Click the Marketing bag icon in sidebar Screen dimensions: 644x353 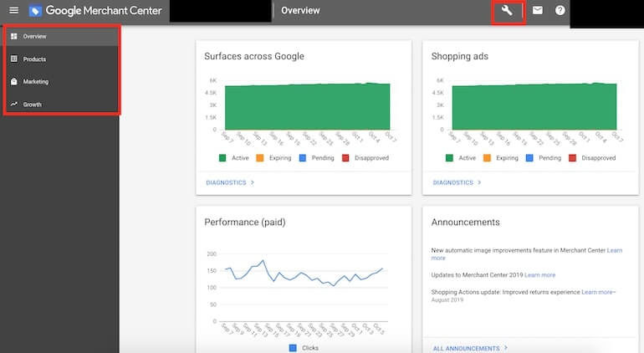point(13,82)
